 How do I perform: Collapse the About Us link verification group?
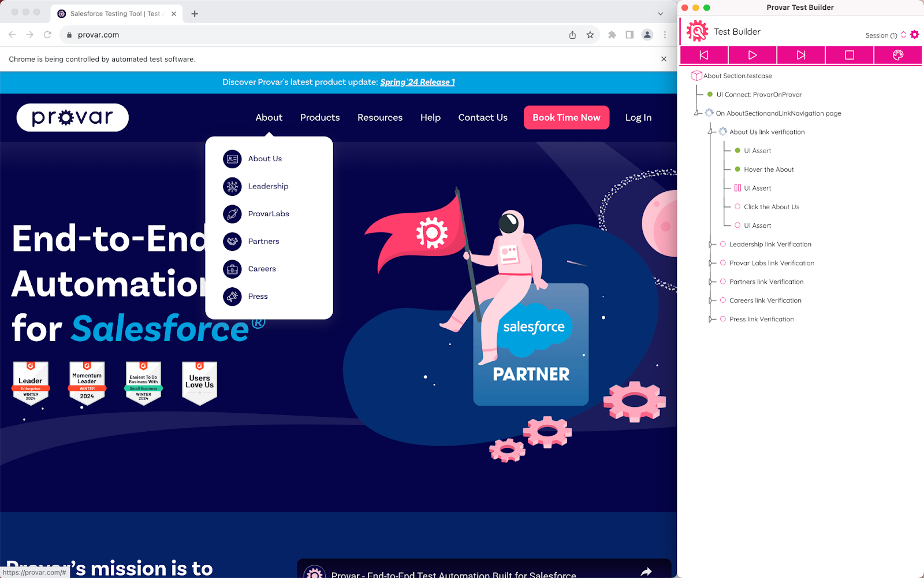point(711,132)
